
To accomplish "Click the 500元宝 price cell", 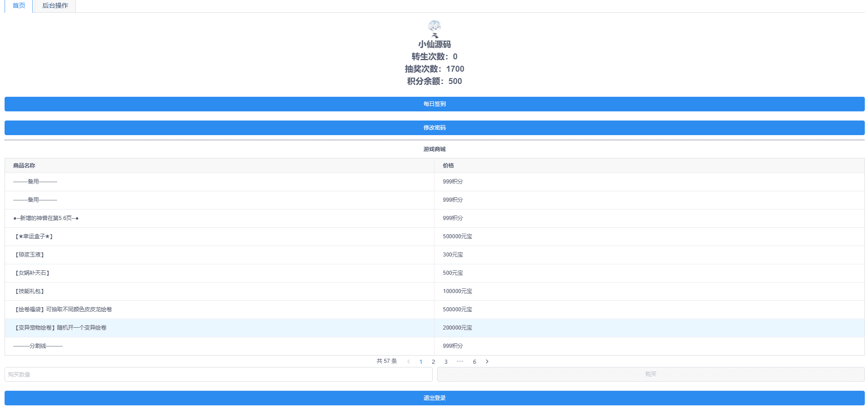I will pyautogui.click(x=649, y=273).
